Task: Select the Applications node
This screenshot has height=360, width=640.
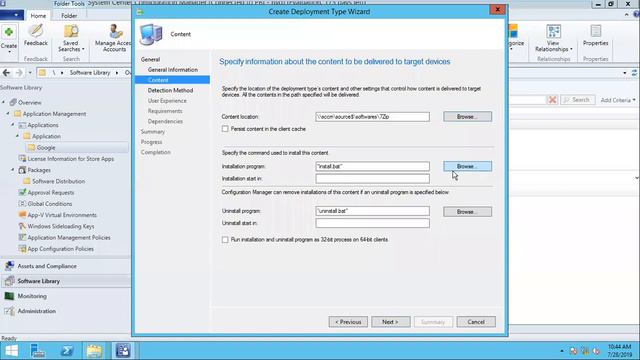Action: click(x=43, y=125)
